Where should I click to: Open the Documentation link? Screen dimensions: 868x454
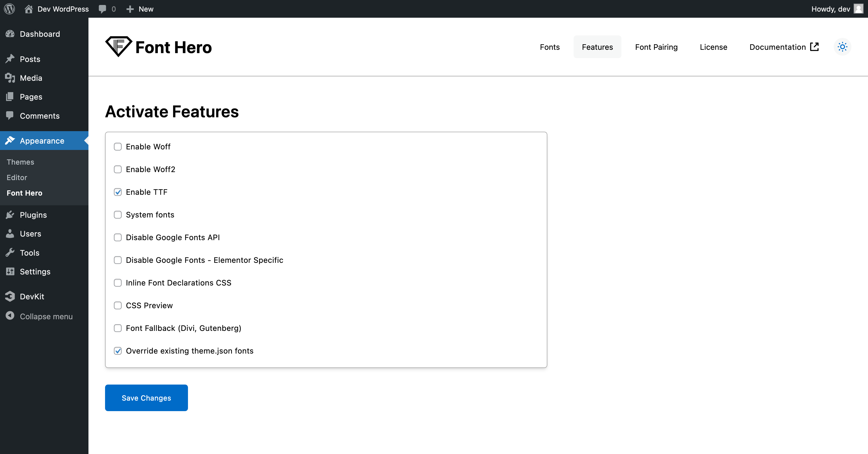(784, 47)
